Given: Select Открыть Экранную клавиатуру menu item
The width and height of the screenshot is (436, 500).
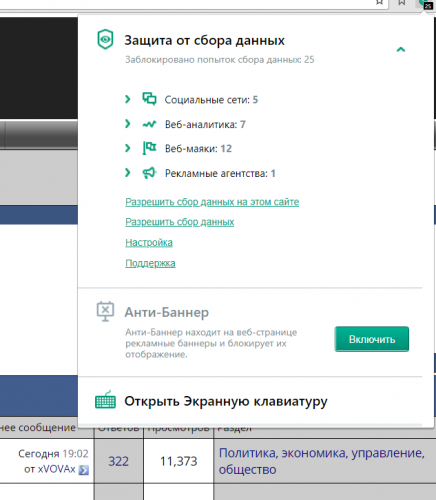Looking at the screenshot, I should 226,401.
